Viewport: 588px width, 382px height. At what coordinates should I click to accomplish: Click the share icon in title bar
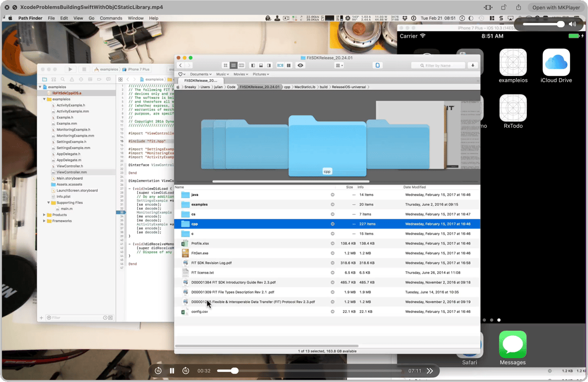pyautogui.click(x=518, y=7)
